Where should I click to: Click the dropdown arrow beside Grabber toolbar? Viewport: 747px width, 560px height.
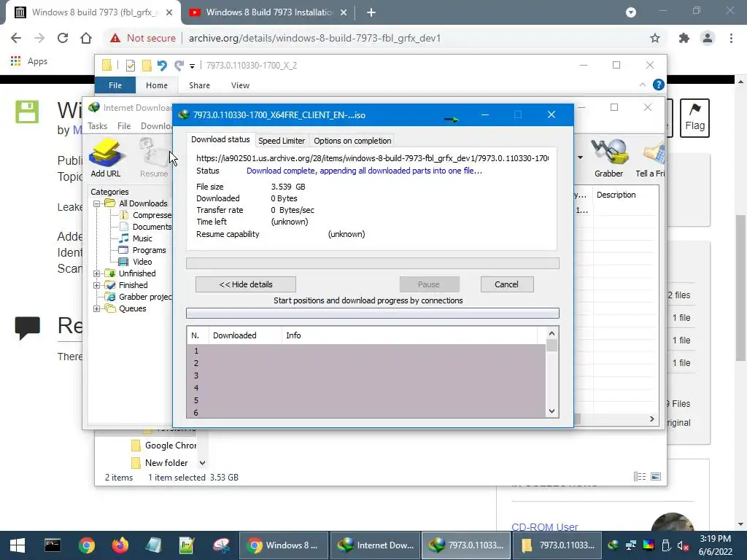pyautogui.click(x=580, y=157)
